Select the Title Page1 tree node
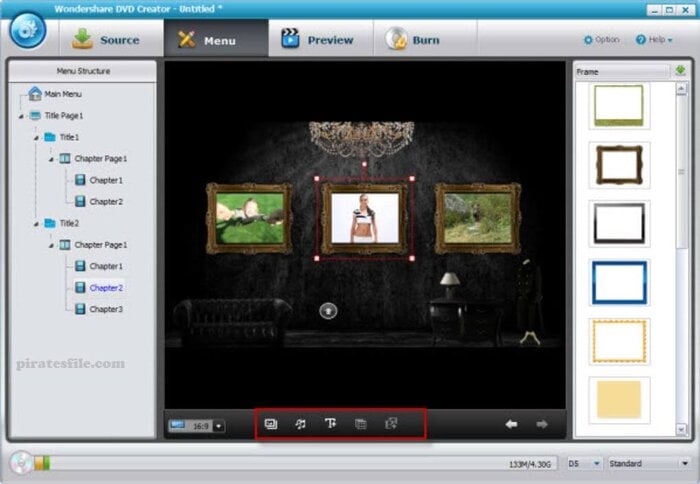The image size is (700, 484). 56,116
